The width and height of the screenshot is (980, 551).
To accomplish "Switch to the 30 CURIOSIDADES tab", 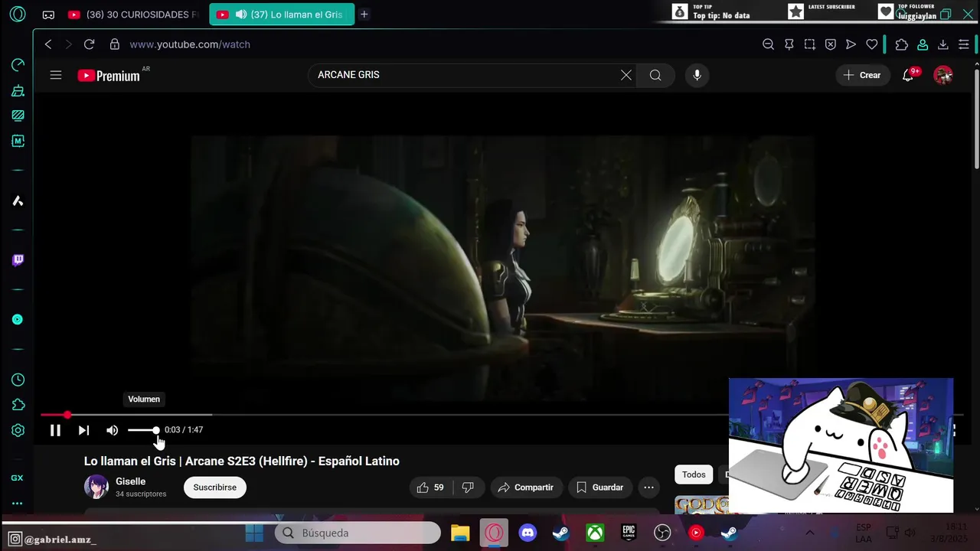I will (x=134, y=15).
